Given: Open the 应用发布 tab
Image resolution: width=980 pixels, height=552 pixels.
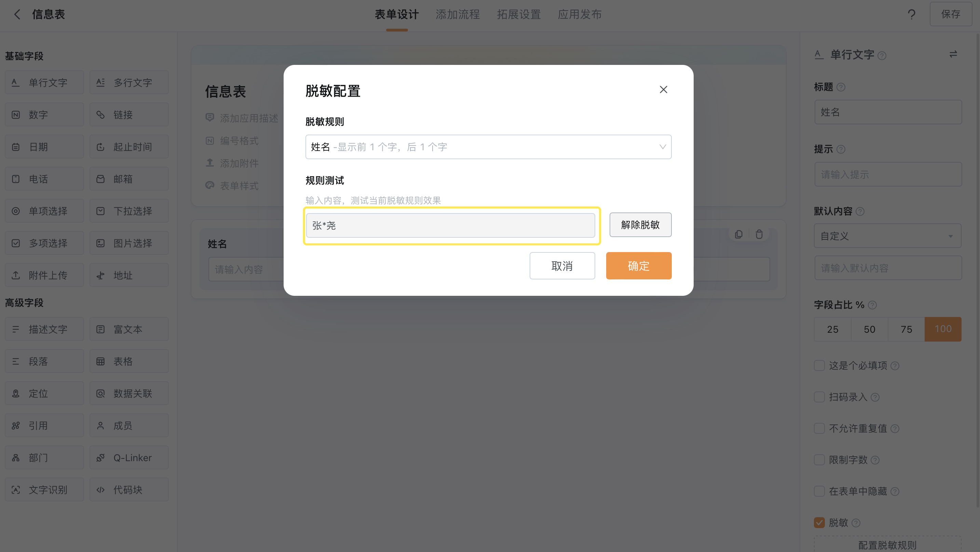Looking at the screenshot, I should (x=580, y=14).
